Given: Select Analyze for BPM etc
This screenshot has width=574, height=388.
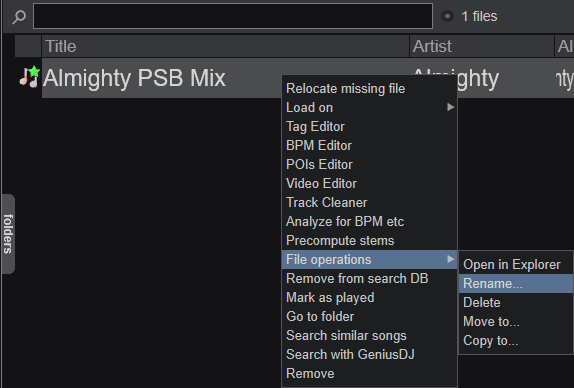Looking at the screenshot, I should (369, 222).
